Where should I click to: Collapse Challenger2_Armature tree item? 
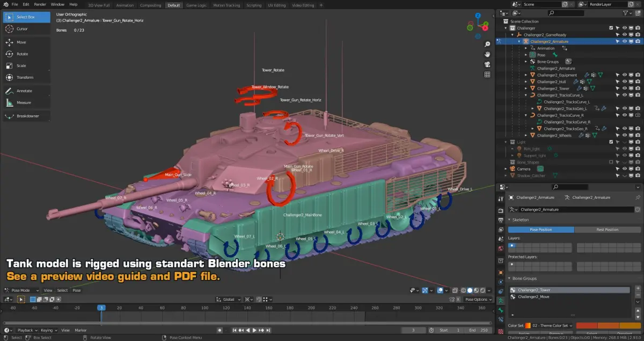[519, 41]
